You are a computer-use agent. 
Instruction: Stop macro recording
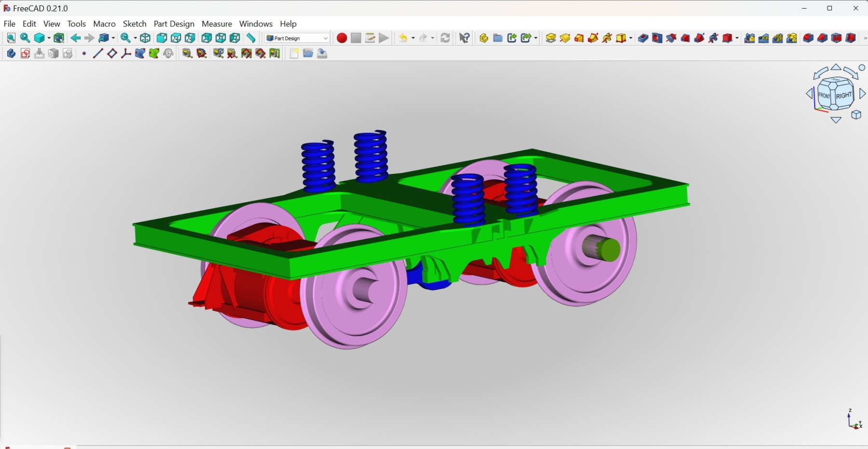[x=356, y=38]
